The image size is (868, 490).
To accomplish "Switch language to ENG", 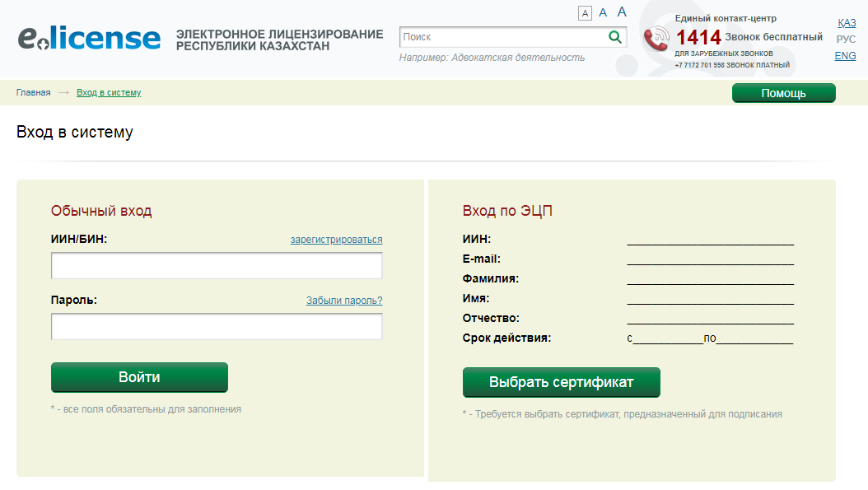I will 845,56.
